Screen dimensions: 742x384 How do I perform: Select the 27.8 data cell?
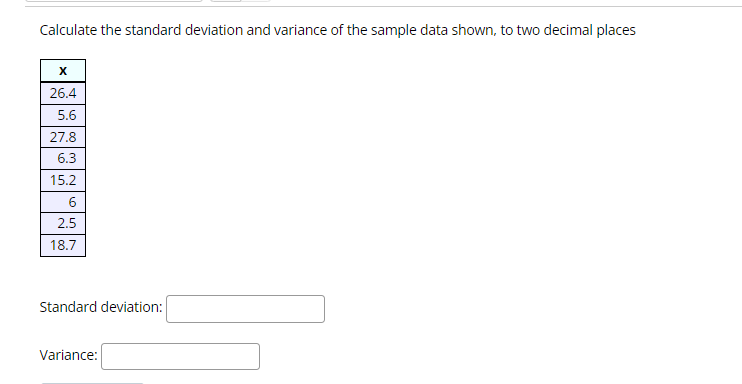click(x=63, y=137)
